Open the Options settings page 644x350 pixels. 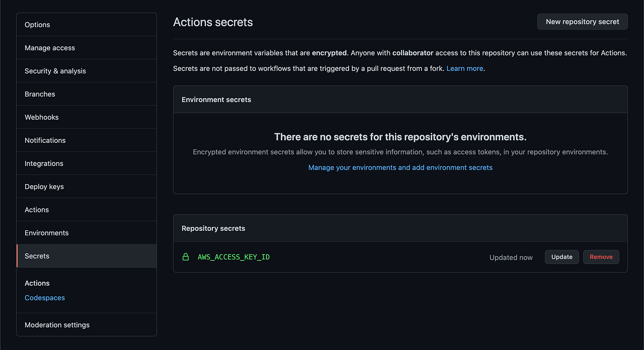pos(37,24)
